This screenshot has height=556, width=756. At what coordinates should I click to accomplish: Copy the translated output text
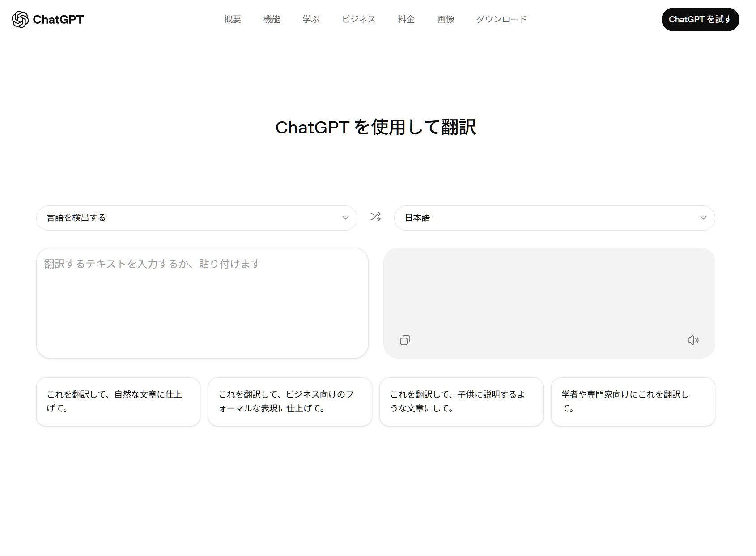tap(405, 340)
